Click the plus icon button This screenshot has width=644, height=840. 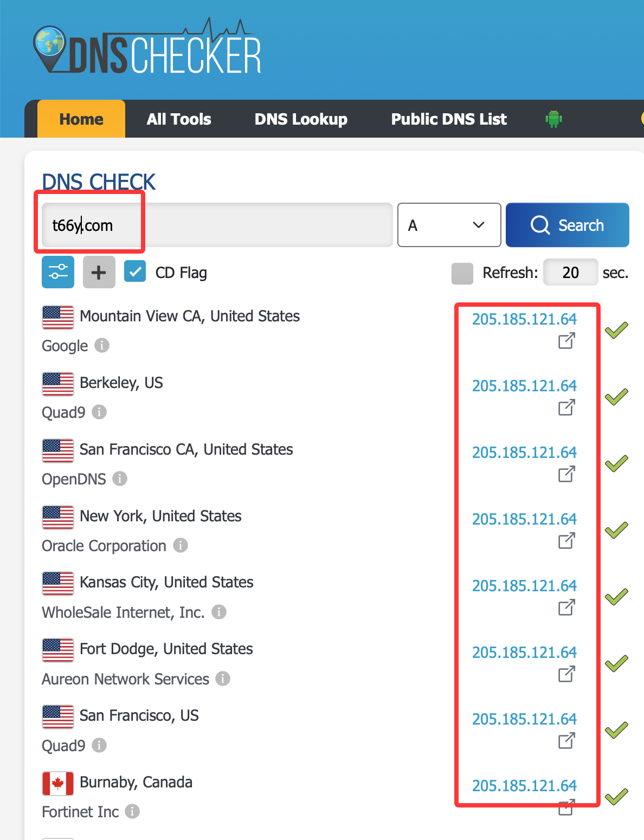pyautogui.click(x=99, y=272)
